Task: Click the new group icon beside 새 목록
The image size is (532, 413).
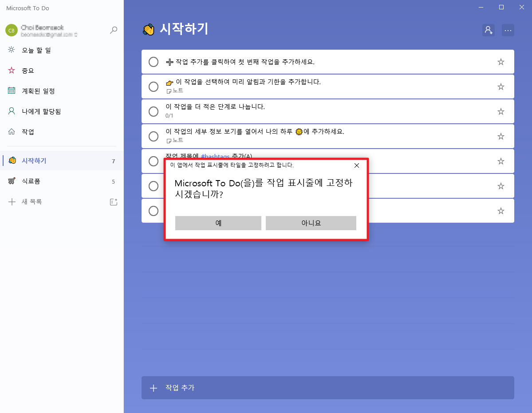Action: pyautogui.click(x=114, y=202)
